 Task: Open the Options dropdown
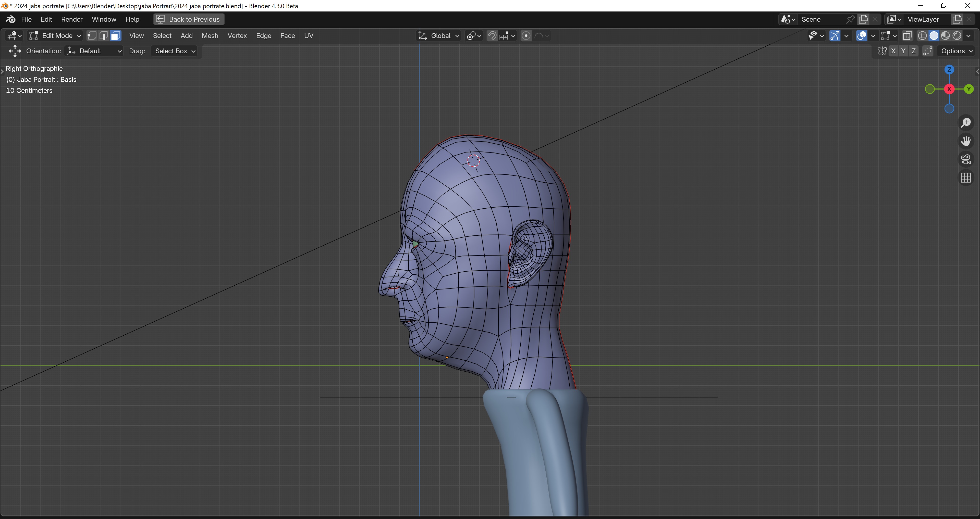(957, 50)
